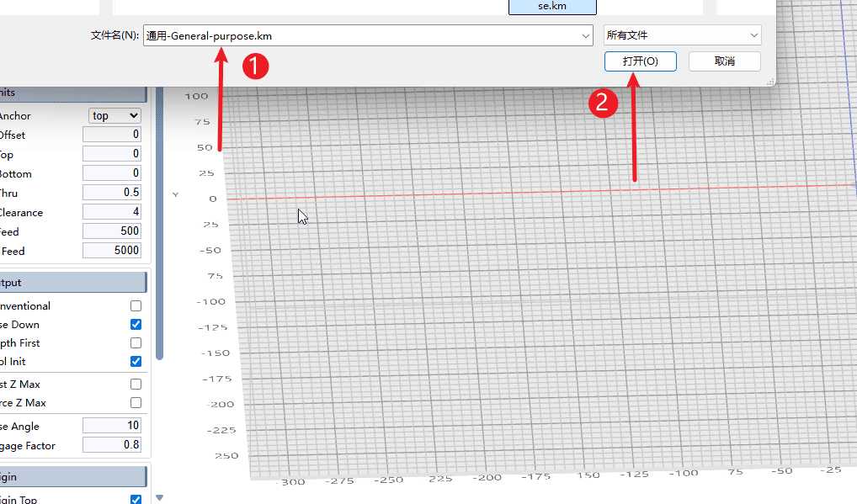
Task: Select the se.km file in the list
Action: (x=552, y=7)
